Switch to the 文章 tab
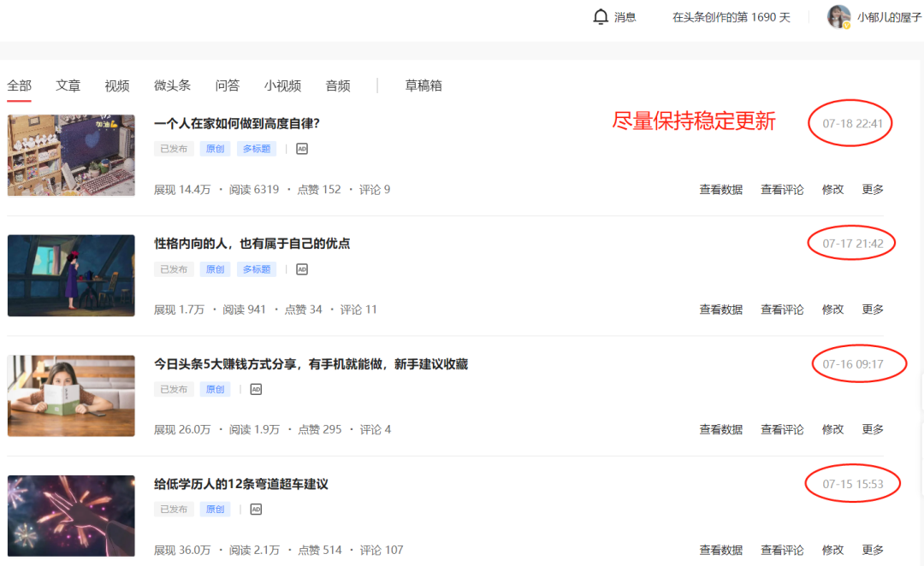The height and width of the screenshot is (566, 924). (x=68, y=85)
